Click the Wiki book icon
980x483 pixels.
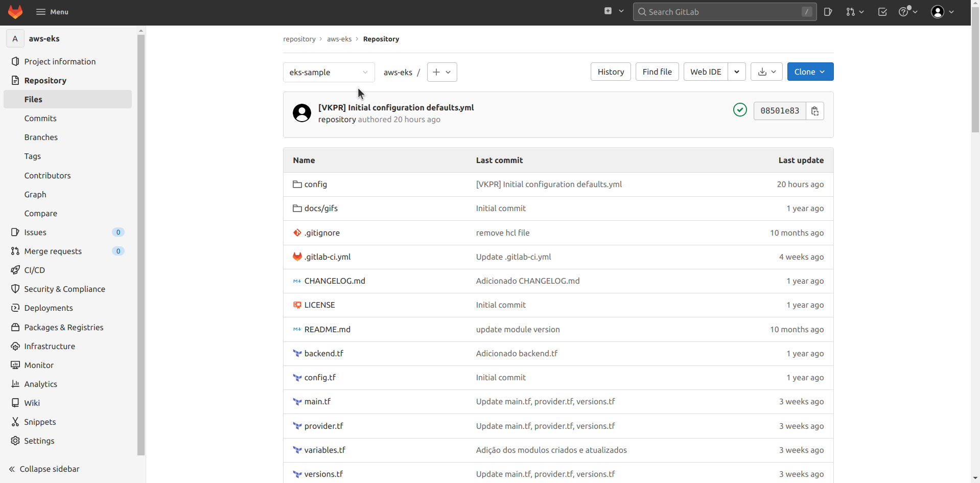[15, 403]
